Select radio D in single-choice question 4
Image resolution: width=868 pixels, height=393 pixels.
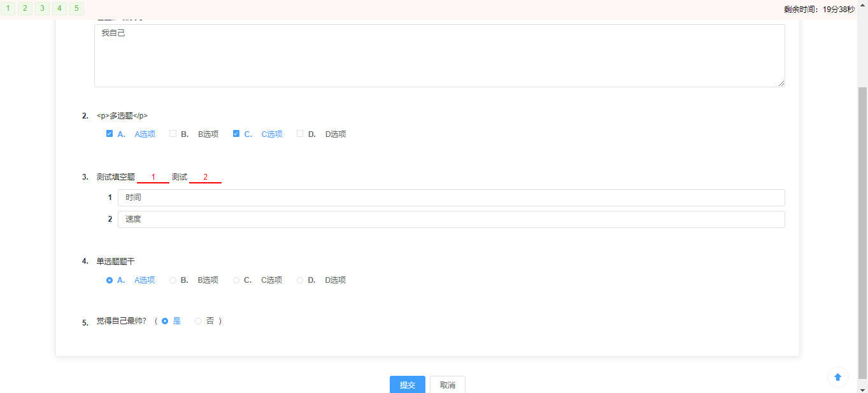point(300,280)
